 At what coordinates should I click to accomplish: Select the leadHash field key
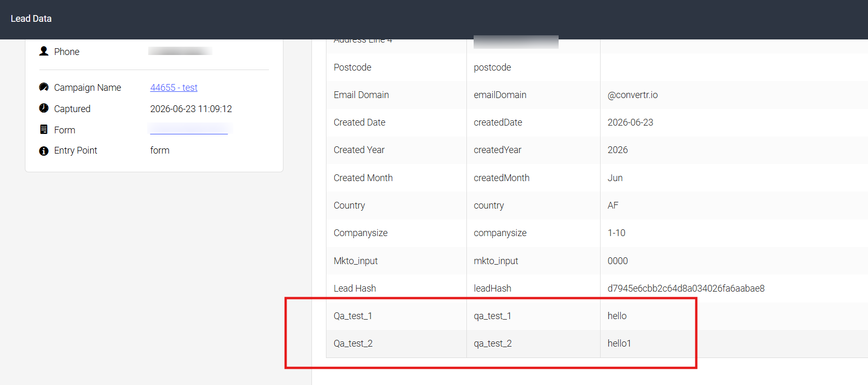coord(492,288)
